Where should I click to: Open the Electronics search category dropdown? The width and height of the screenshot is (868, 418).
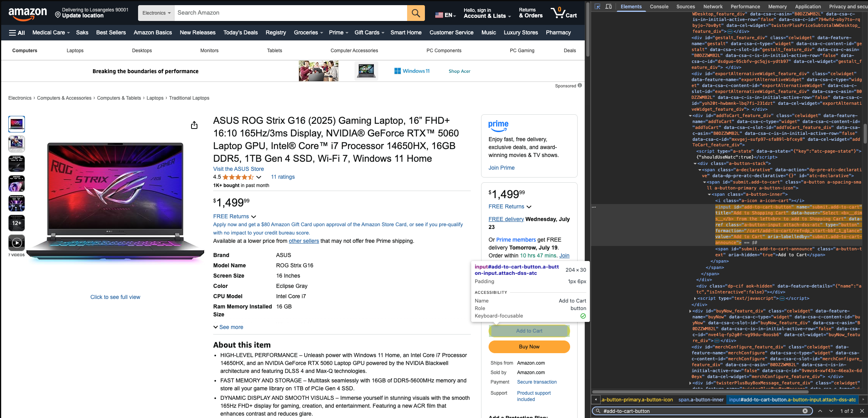point(156,13)
